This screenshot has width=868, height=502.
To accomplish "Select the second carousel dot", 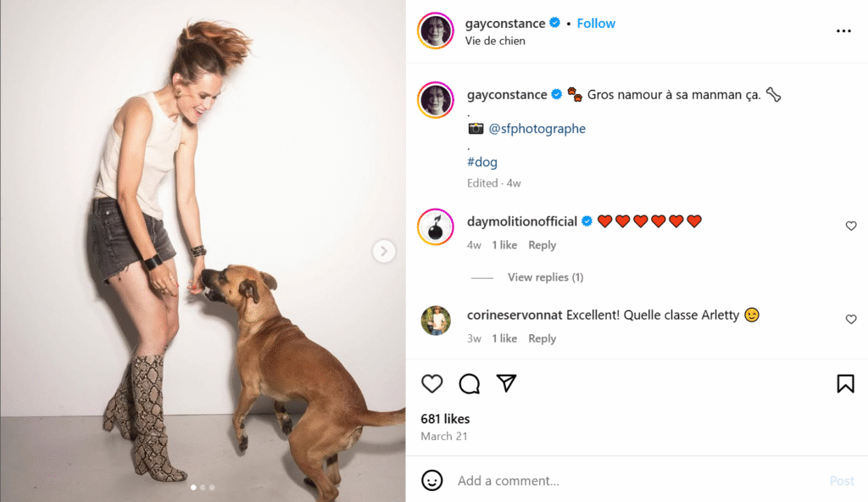I will [x=203, y=488].
